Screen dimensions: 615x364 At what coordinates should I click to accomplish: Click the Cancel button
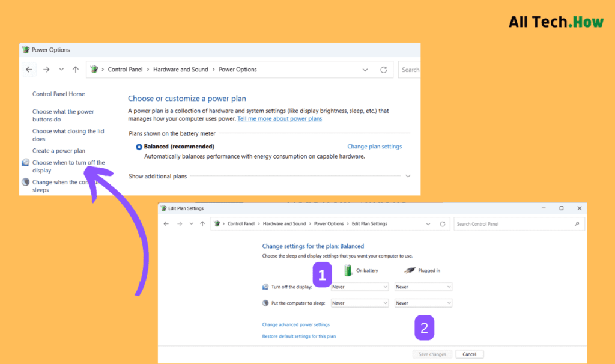coord(470,354)
